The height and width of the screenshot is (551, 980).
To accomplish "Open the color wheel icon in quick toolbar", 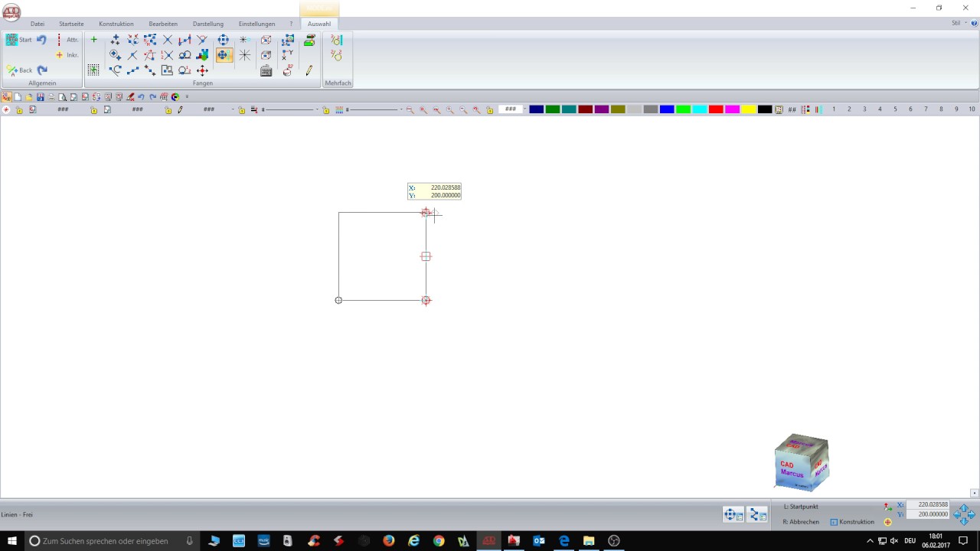I will pyautogui.click(x=175, y=97).
